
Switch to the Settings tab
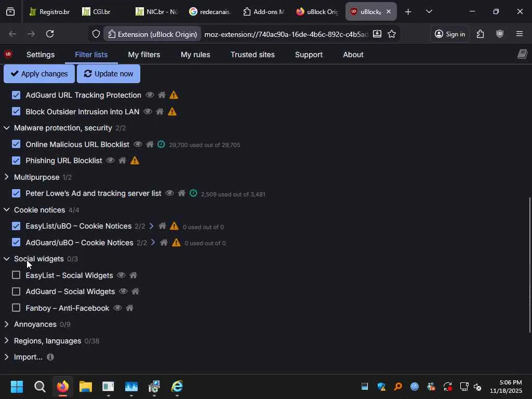point(41,55)
